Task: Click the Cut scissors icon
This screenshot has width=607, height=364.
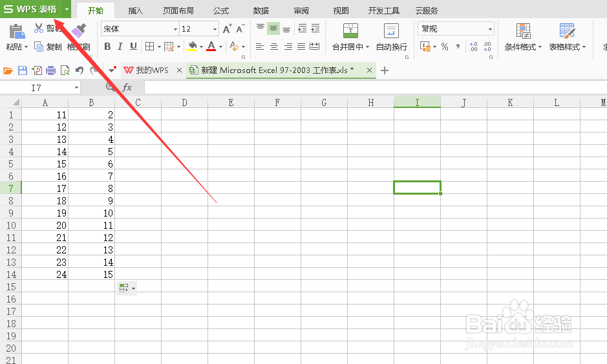Action: [39, 28]
